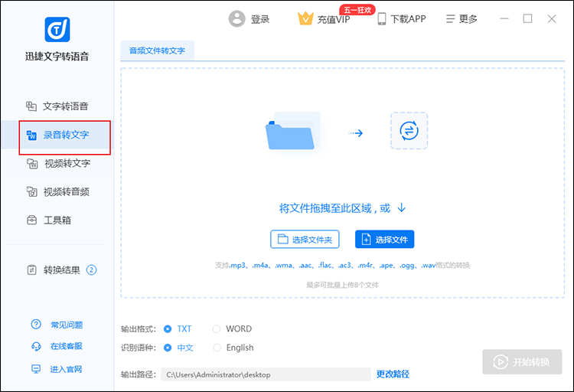Click the blue folder illustration
This screenshot has height=392, width=574.
click(293, 131)
